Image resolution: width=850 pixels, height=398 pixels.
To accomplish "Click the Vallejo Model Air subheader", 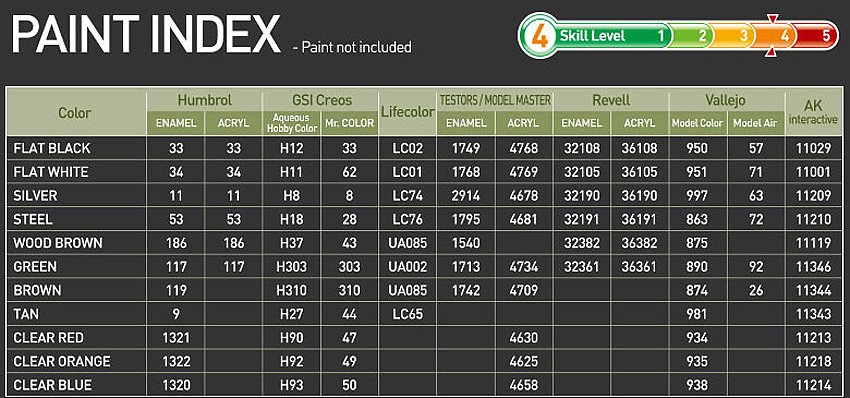I will pyautogui.click(x=756, y=123).
